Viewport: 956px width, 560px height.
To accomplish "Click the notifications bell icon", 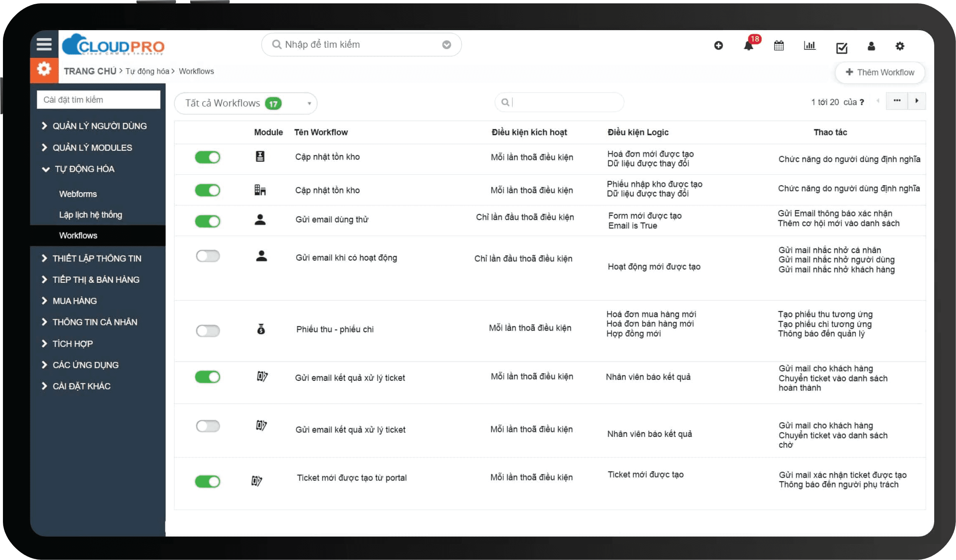I will (748, 46).
